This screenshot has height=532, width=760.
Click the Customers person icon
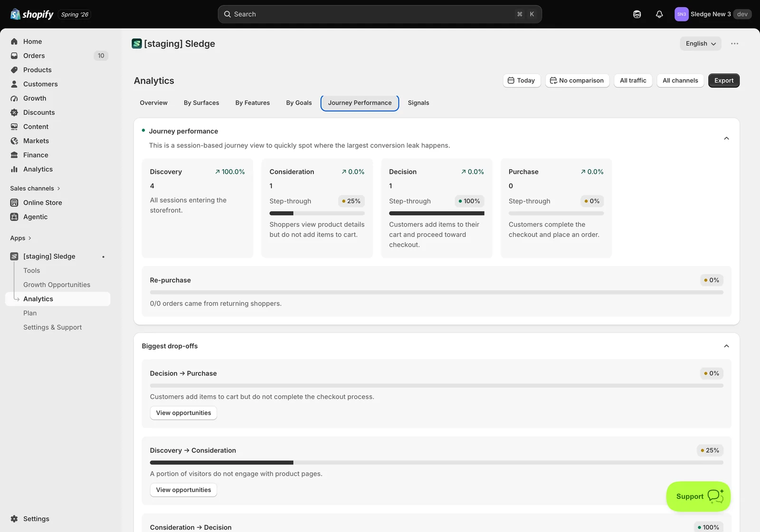pyautogui.click(x=14, y=84)
